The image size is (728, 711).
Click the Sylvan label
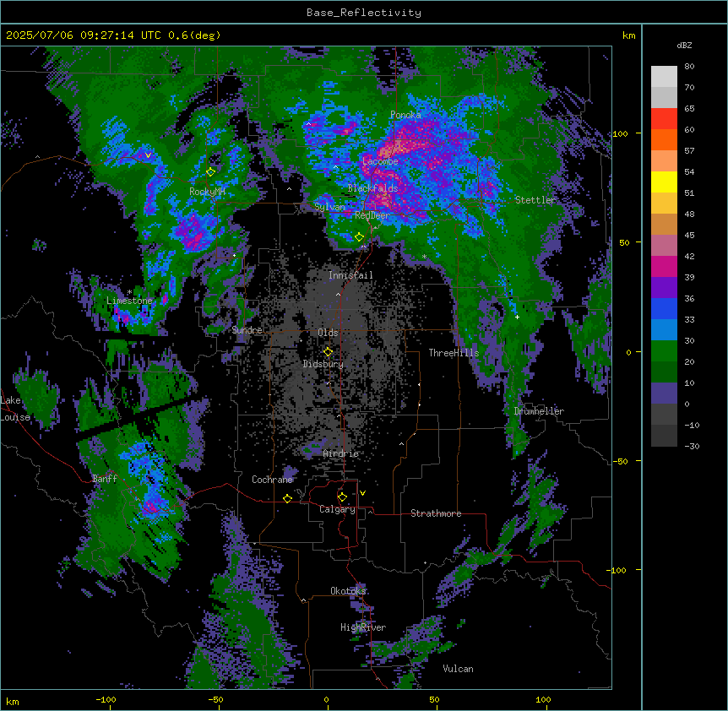(x=329, y=207)
